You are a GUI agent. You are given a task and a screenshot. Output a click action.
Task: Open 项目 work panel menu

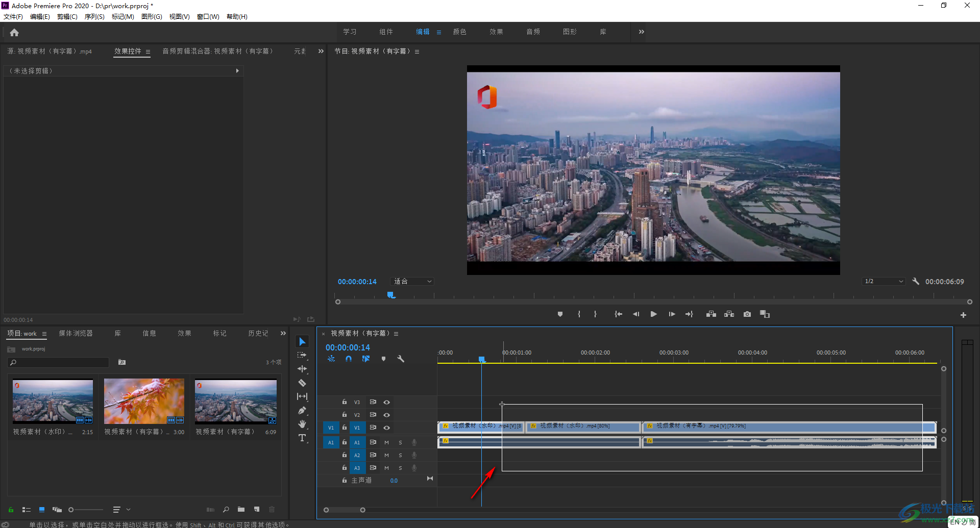pyautogui.click(x=44, y=334)
